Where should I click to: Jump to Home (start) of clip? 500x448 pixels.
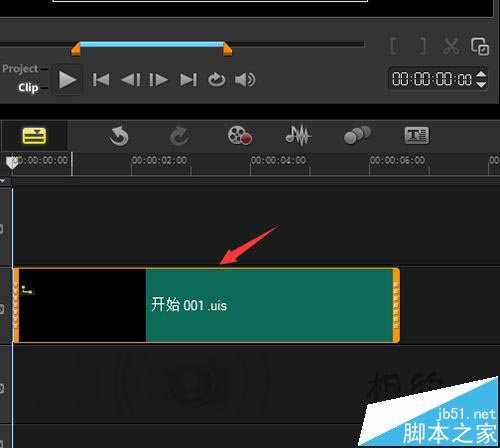pyautogui.click(x=101, y=80)
